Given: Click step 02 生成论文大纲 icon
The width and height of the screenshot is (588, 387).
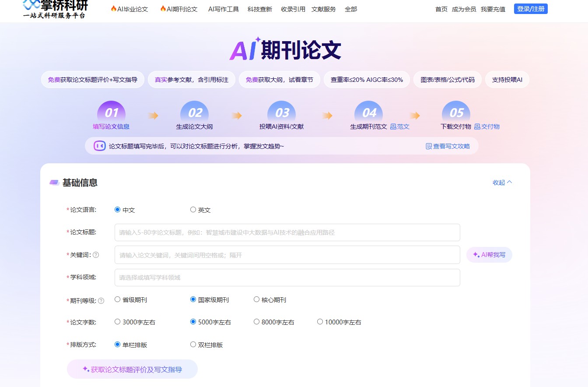Looking at the screenshot, I should click(194, 111).
